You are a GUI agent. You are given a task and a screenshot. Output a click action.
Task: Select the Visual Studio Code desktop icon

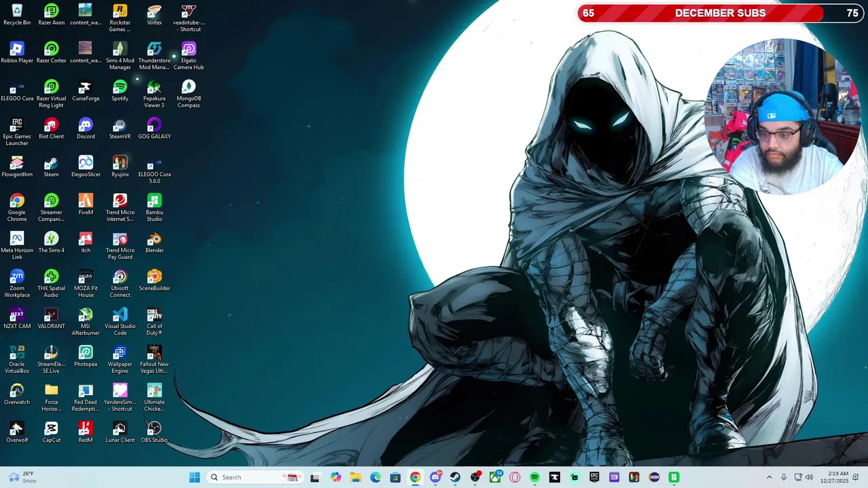pyautogui.click(x=120, y=322)
